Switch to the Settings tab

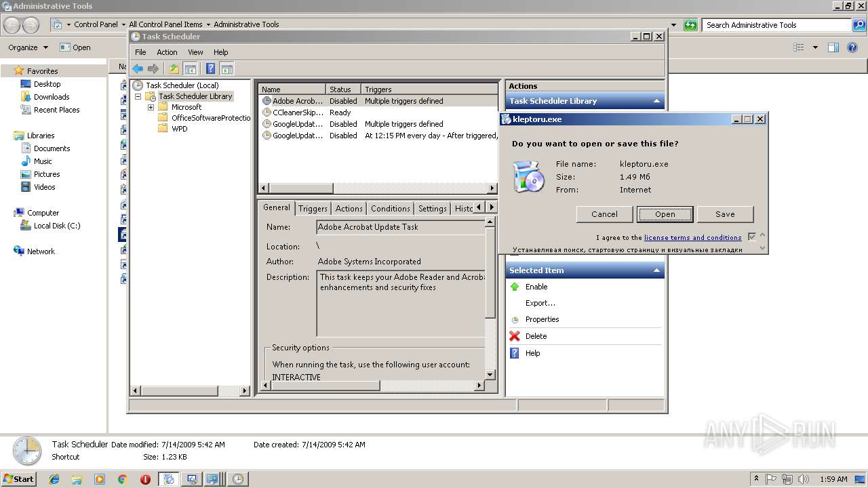(432, 209)
